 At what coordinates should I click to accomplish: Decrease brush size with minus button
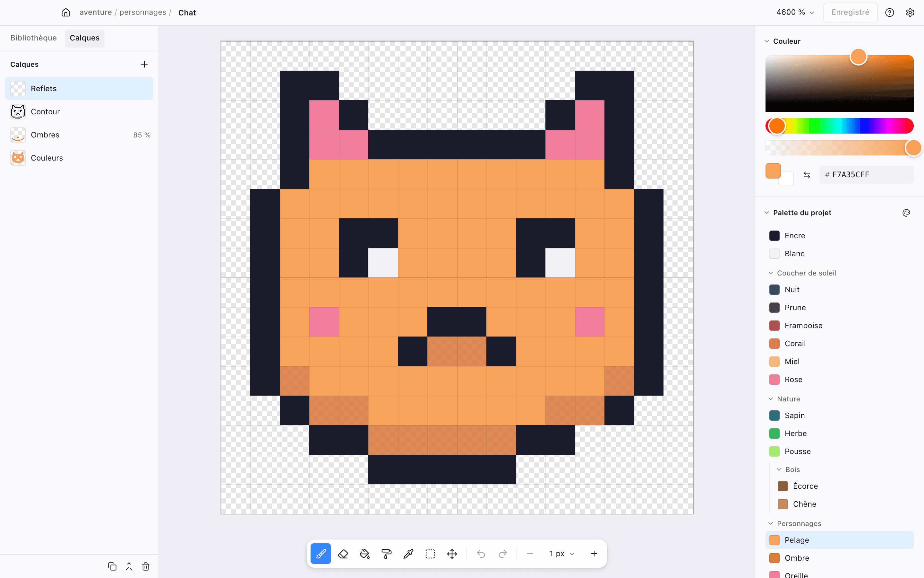(x=530, y=554)
